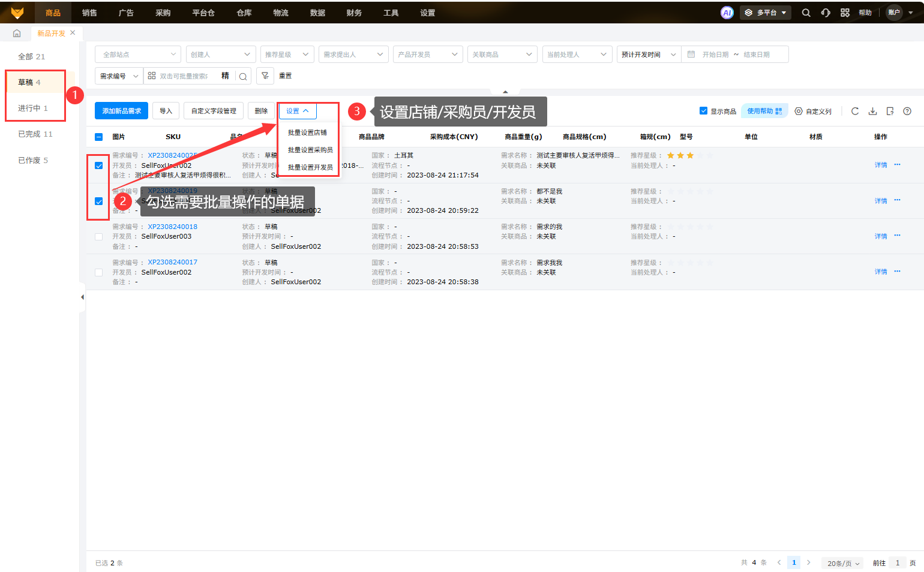Open the customer service headset icon
Screen dimensions: 924x572
pos(826,13)
